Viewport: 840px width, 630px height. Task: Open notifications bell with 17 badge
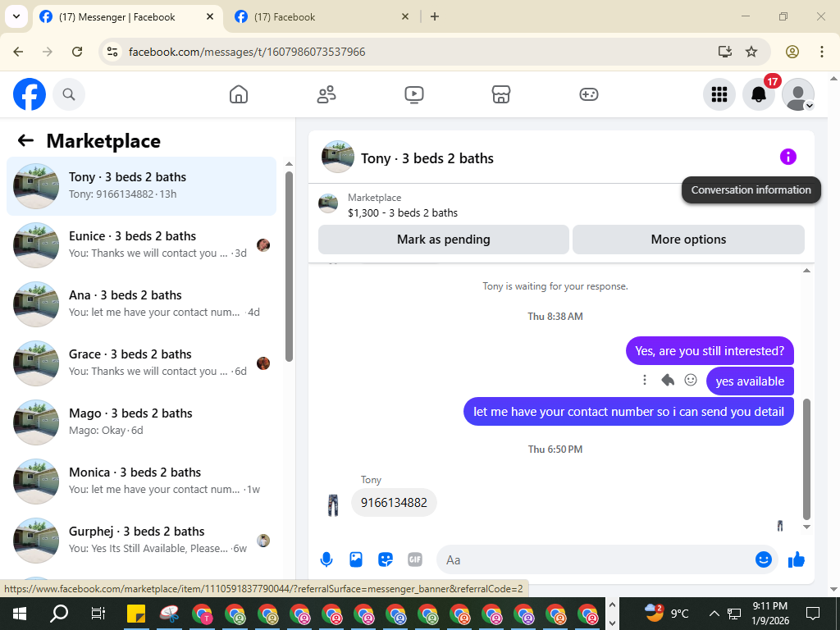pos(759,94)
